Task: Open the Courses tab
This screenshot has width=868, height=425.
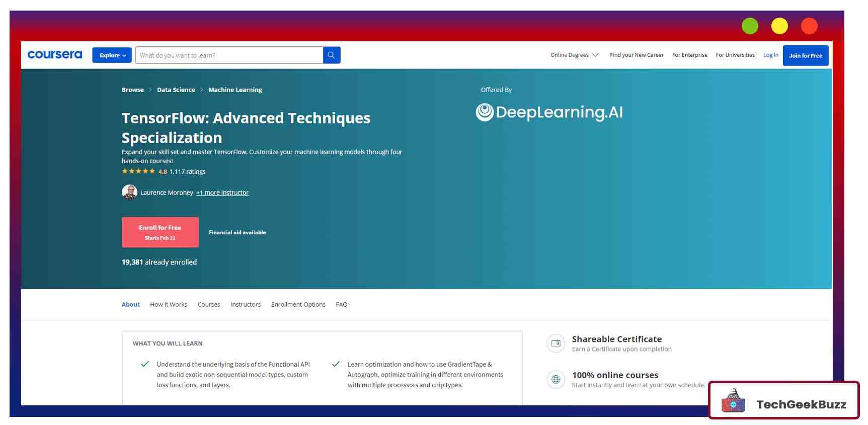Action: [208, 305]
